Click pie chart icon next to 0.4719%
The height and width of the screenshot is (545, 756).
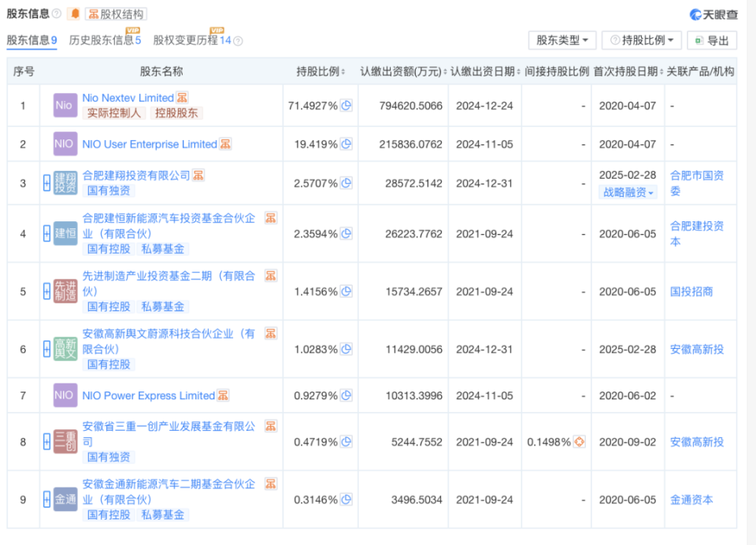point(346,442)
